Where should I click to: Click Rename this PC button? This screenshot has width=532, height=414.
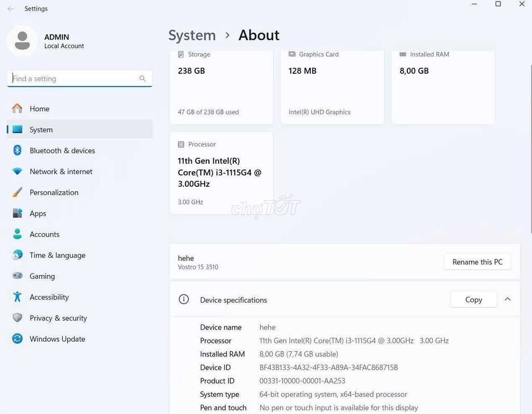coord(477,262)
